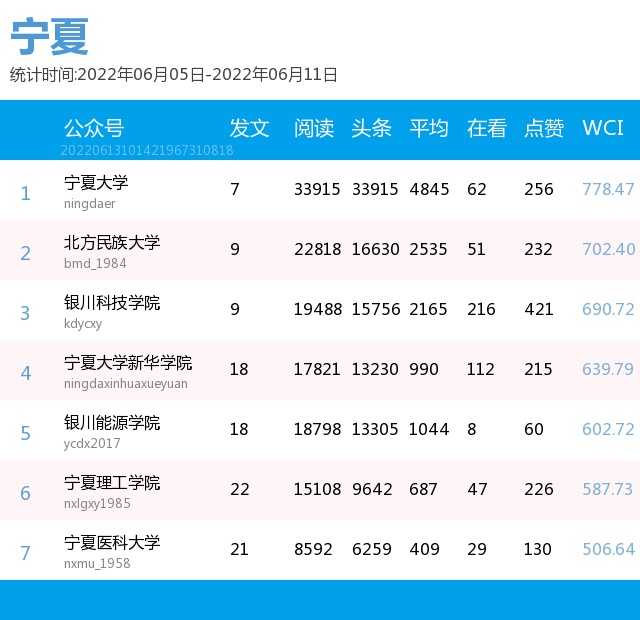This screenshot has height=620, width=640.
Task: Click the 统计时间 date range text
Action: coord(174,74)
